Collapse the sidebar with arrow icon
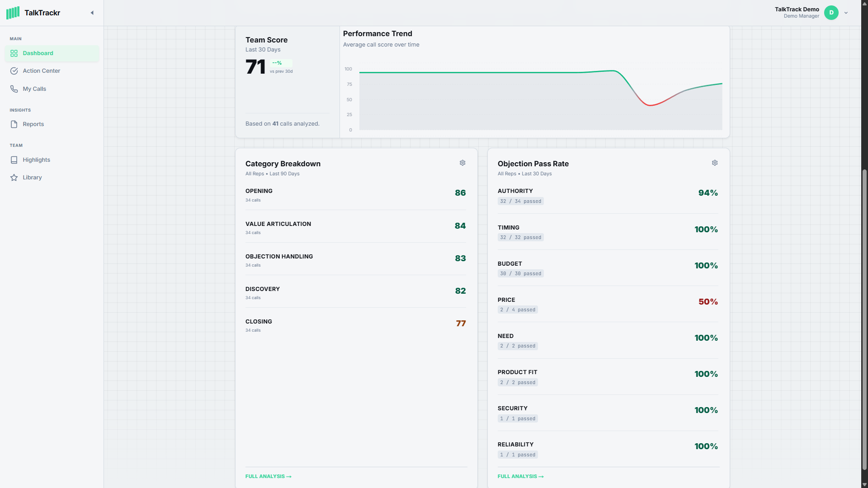868x488 pixels. click(92, 13)
